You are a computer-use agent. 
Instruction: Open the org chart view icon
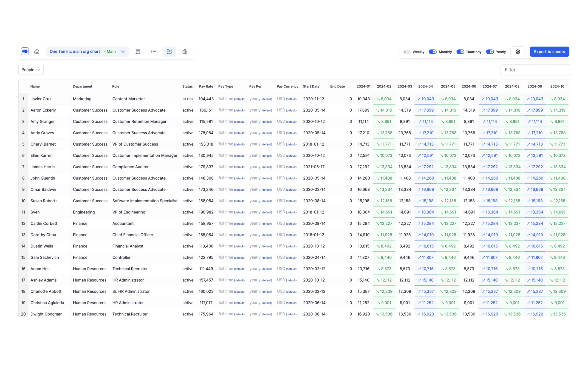coord(138,52)
